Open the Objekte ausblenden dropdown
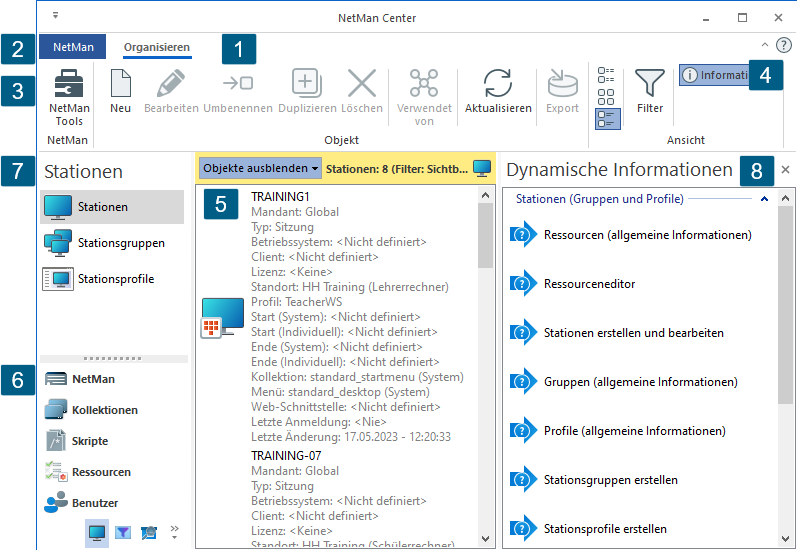 (x=260, y=168)
